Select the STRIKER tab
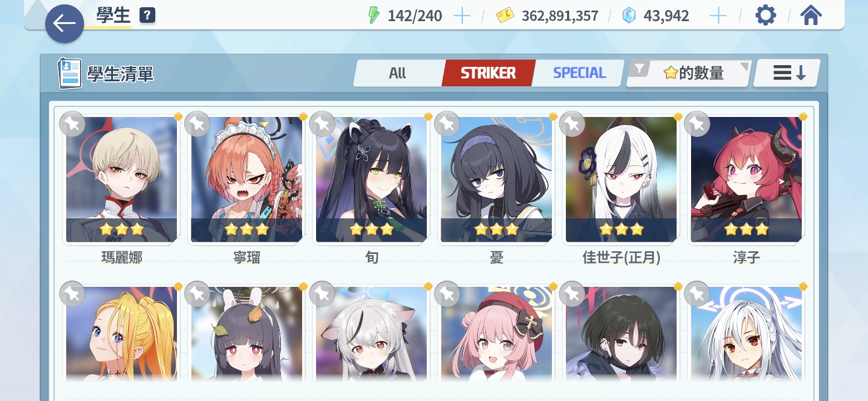Screen dimensions: 868x401 489,73
